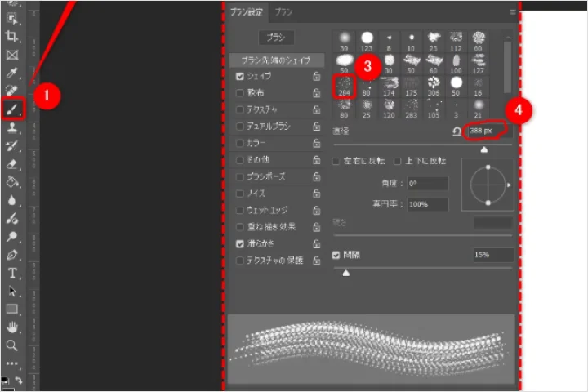Check the 上下に反転 flip checkbox
588x392 pixels.
point(398,162)
